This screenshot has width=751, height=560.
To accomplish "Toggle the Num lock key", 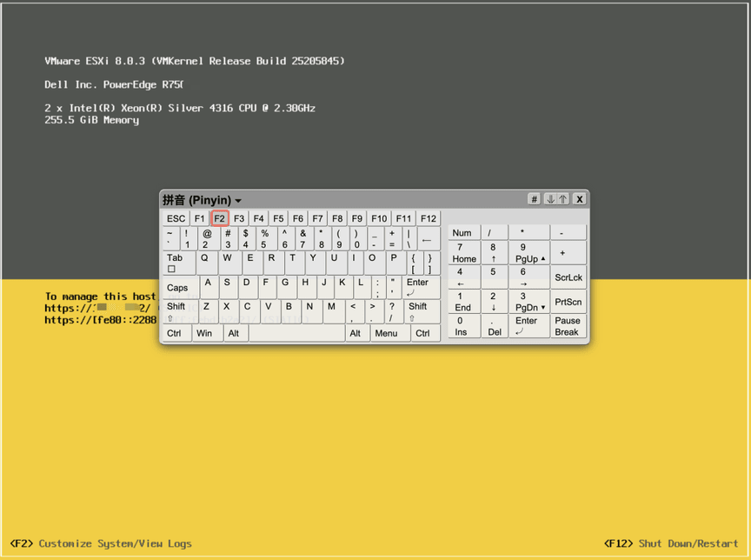I will (464, 233).
